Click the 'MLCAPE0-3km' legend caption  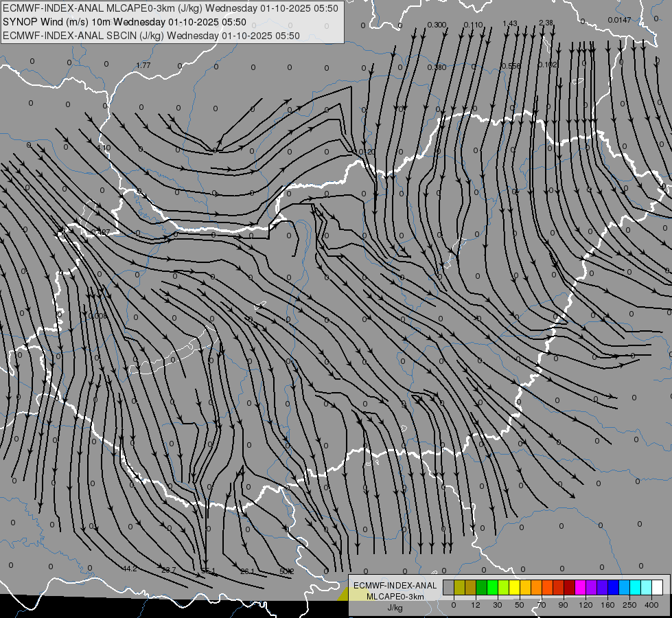[395, 597]
